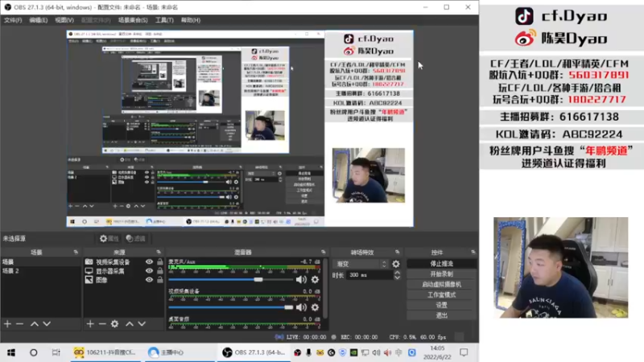Mute the 视频采集设备 mixer channel

301,307
